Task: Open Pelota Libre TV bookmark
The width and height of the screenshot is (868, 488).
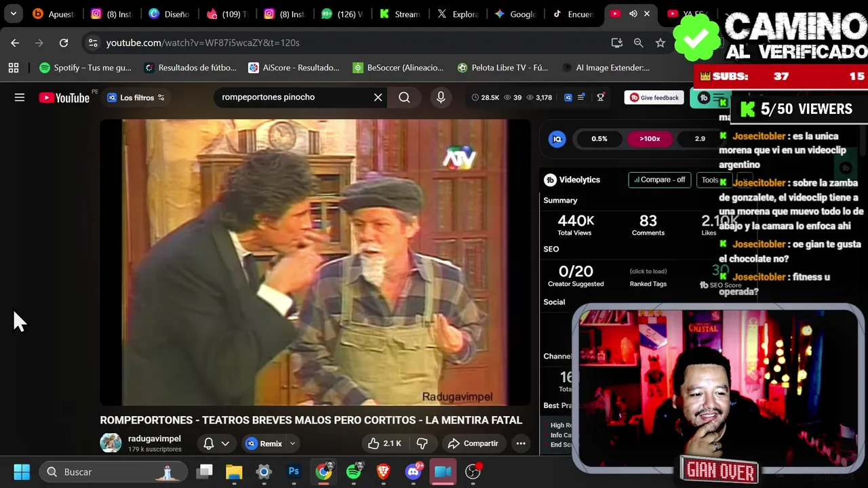Action: pyautogui.click(x=502, y=68)
